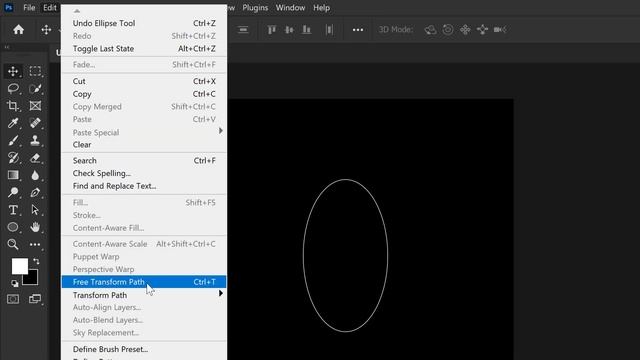Select the Brush tool
The width and height of the screenshot is (640, 360).
pos(13,141)
